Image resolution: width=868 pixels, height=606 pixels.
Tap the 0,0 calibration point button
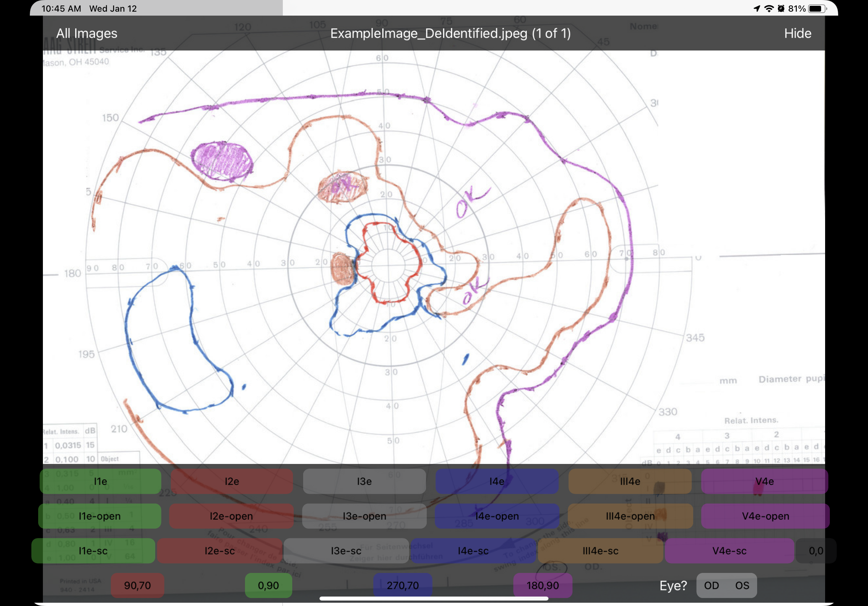pos(815,551)
